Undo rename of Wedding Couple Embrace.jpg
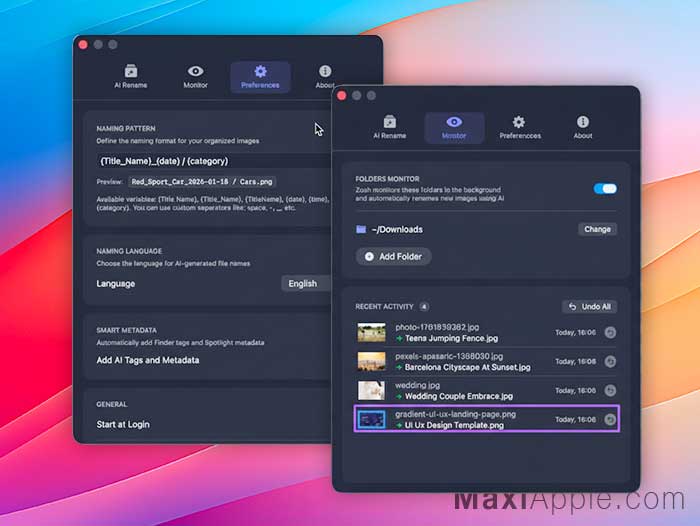 coord(610,390)
